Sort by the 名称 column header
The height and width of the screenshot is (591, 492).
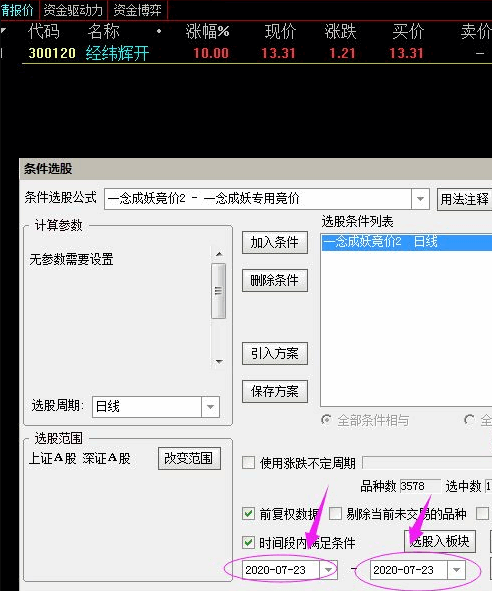click(104, 31)
